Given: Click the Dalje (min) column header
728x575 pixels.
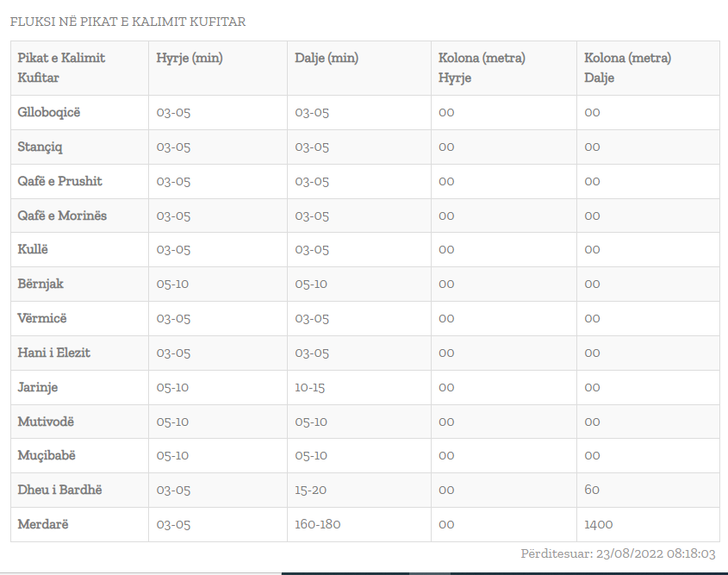Looking at the screenshot, I should coord(327,59).
